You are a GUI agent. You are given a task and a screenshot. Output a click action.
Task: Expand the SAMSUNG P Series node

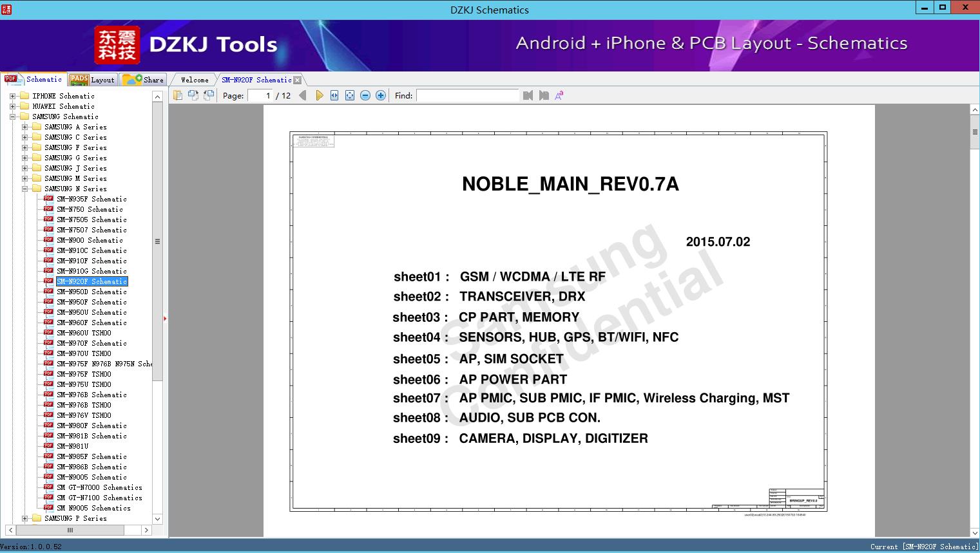pos(24,518)
